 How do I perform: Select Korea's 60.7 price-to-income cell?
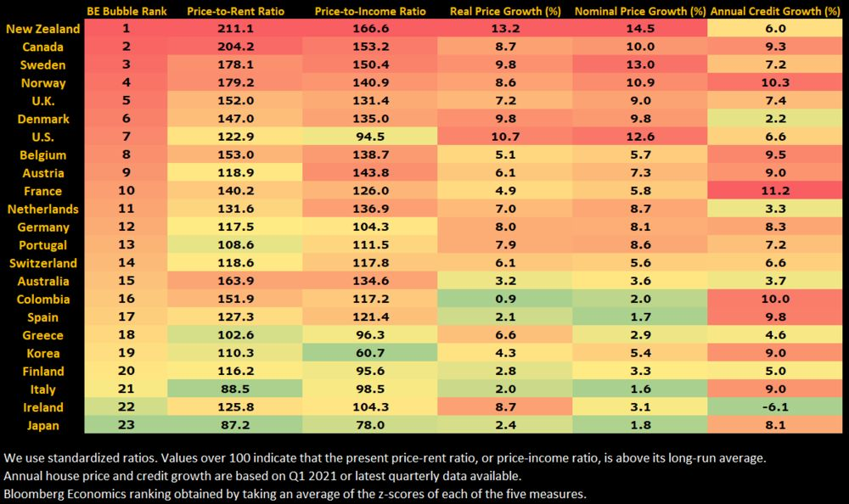(368, 353)
